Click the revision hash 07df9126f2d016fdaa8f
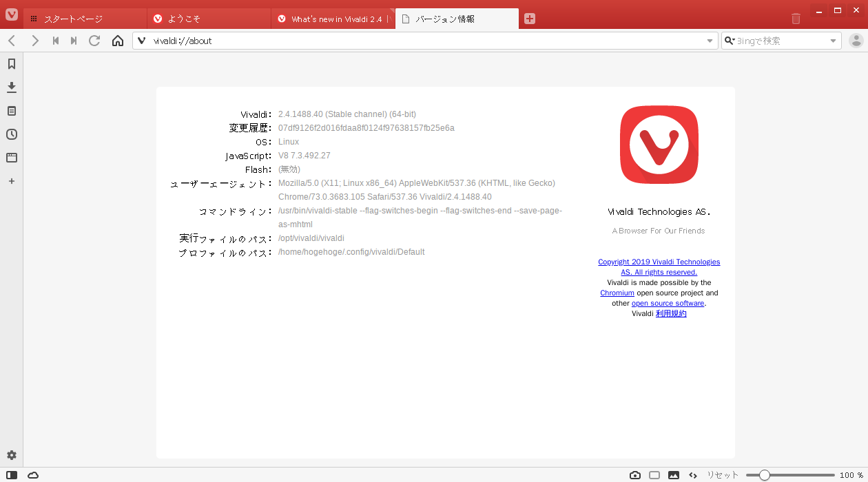This screenshot has height=482, width=868. coord(366,128)
